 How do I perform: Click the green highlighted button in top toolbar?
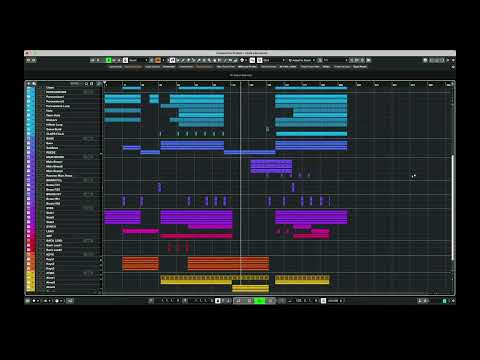pyautogui.click(x=108, y=60)
